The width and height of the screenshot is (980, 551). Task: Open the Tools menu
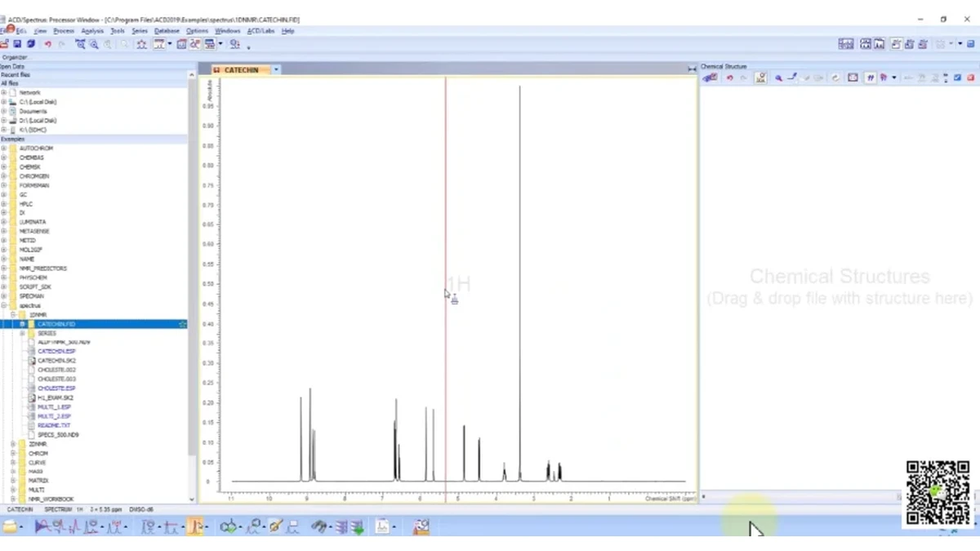tap(118, 31)
